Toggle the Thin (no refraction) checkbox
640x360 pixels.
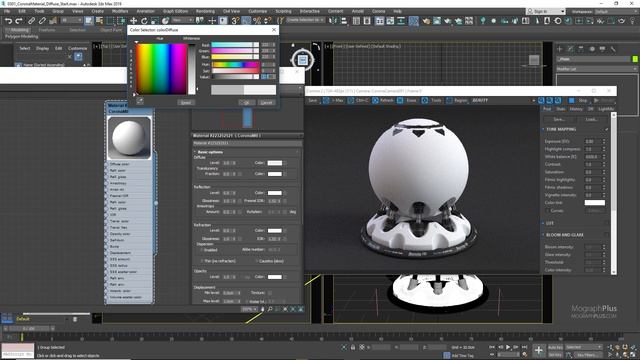pos(202,261)
